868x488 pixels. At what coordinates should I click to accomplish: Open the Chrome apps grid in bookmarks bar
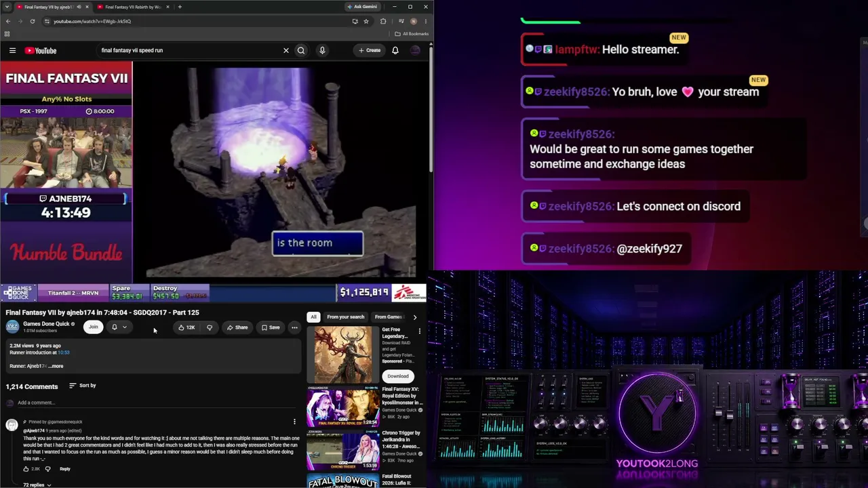tap(7, 34)
